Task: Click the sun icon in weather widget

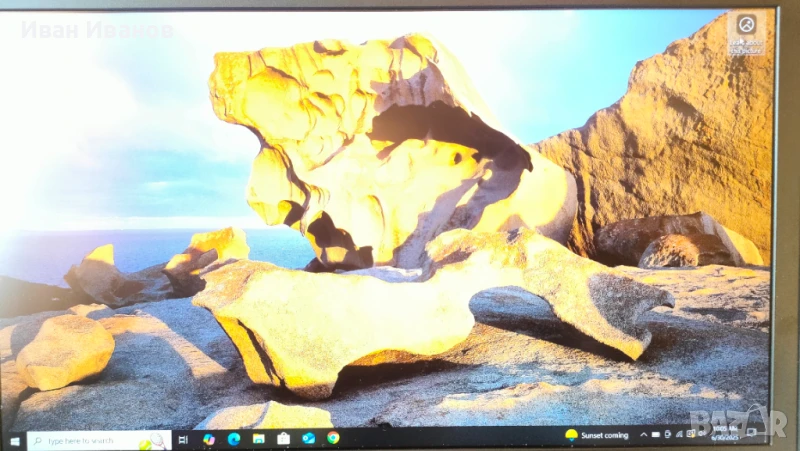Action: pyautogui.click(x=571, y=435)
